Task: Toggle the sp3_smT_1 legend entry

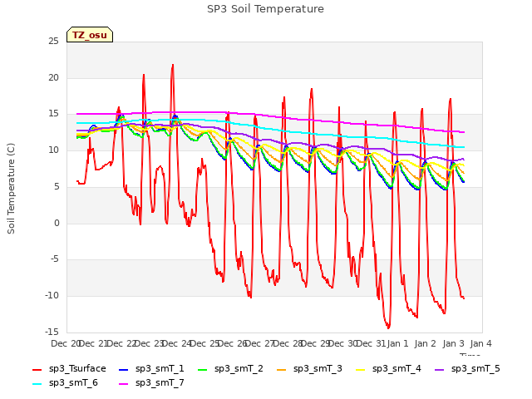Action: (x=160, y=368)
